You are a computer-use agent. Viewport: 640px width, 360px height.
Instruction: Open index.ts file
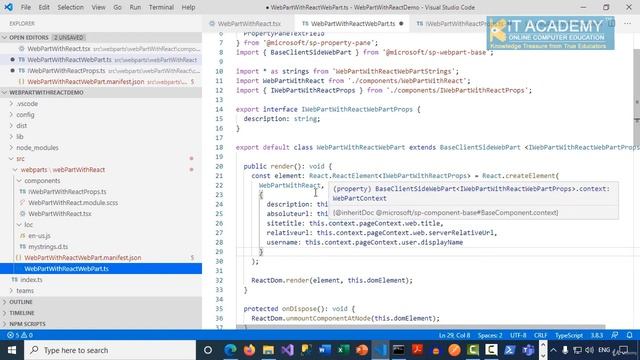coord(31,280)
